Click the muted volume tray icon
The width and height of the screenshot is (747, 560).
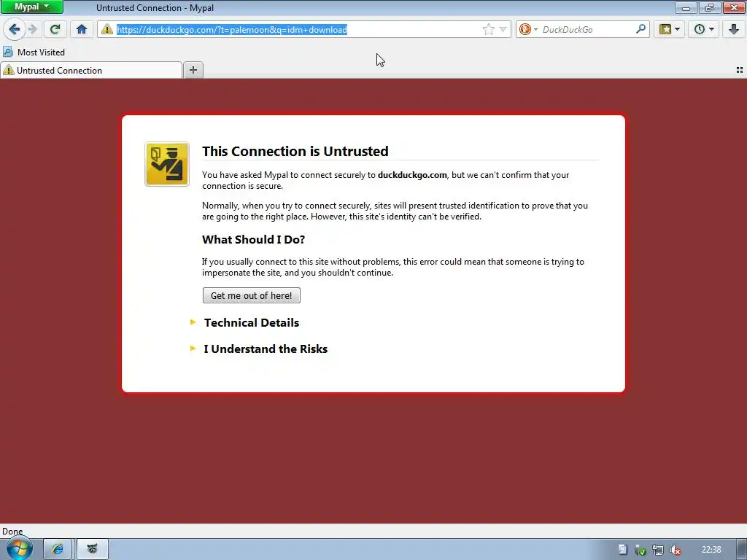(x=675, y=550)
